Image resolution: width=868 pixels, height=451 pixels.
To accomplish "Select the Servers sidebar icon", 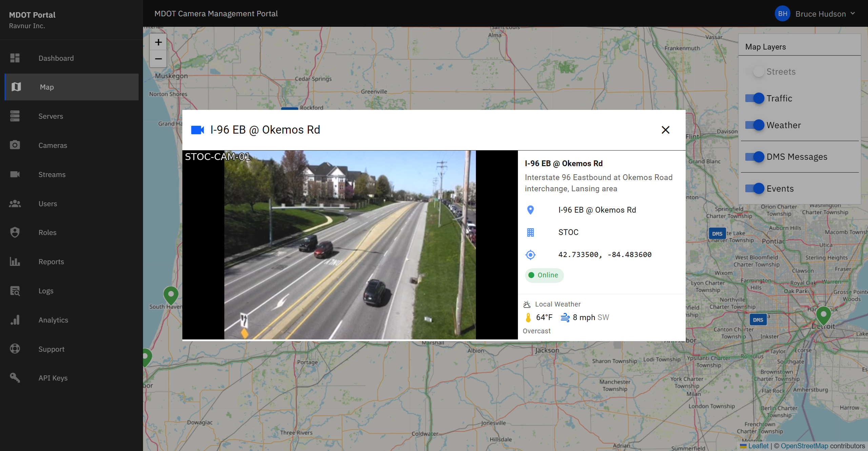I will (15, 116).
